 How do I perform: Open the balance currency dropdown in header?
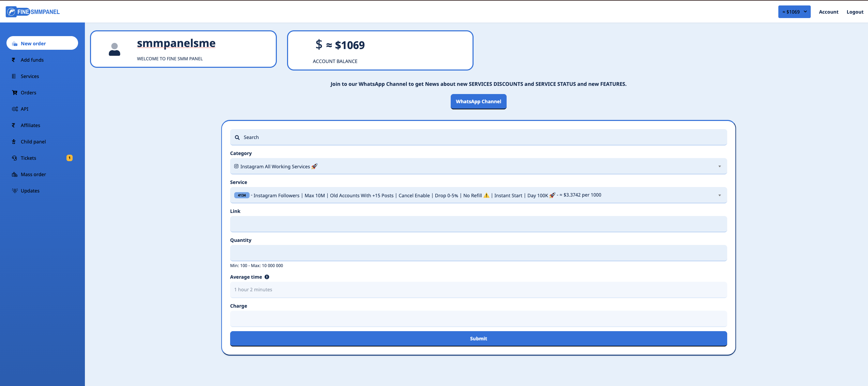click(x=794, y=12)
